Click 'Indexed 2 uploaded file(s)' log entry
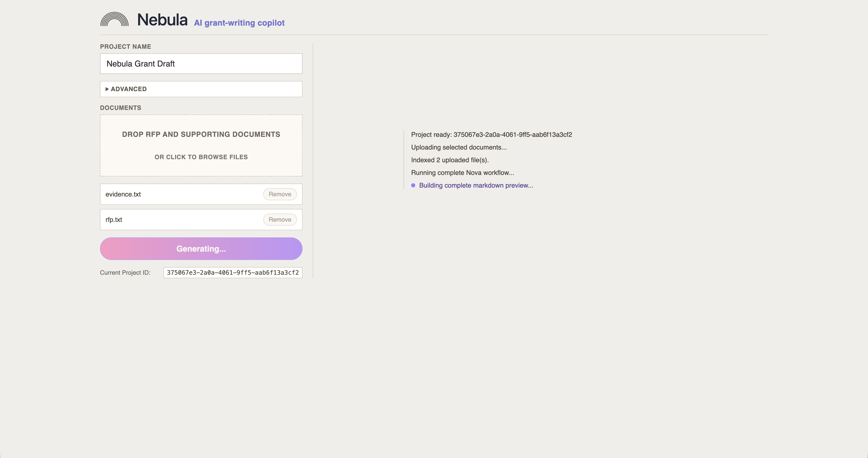This screenshot has width=868, height=458. (449, 160)
